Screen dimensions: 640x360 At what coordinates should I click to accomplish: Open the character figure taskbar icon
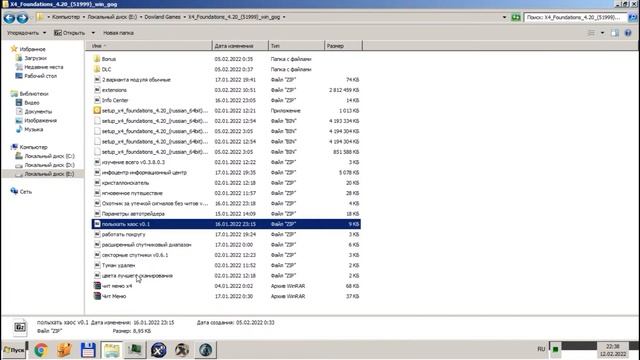[x=182, y=350]
